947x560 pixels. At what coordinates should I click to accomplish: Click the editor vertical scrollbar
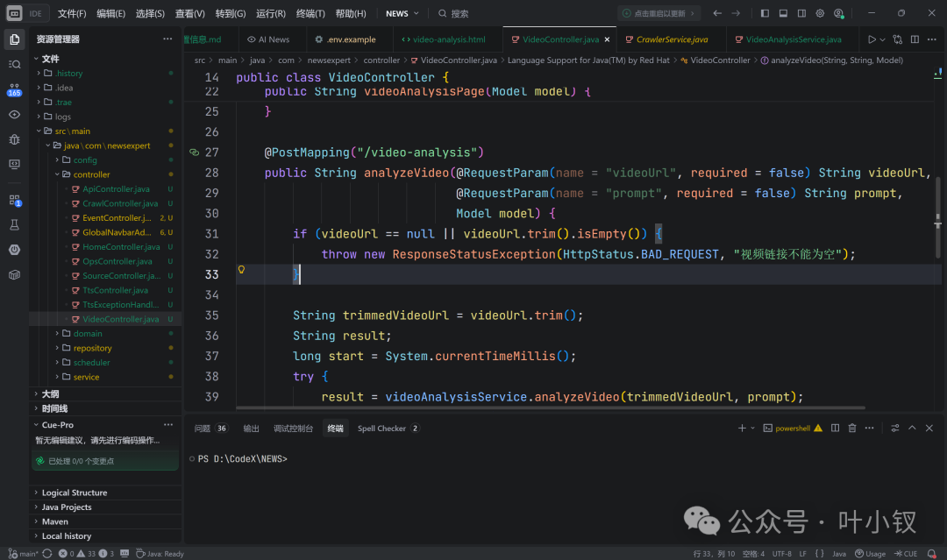click(x=937, y=217)
